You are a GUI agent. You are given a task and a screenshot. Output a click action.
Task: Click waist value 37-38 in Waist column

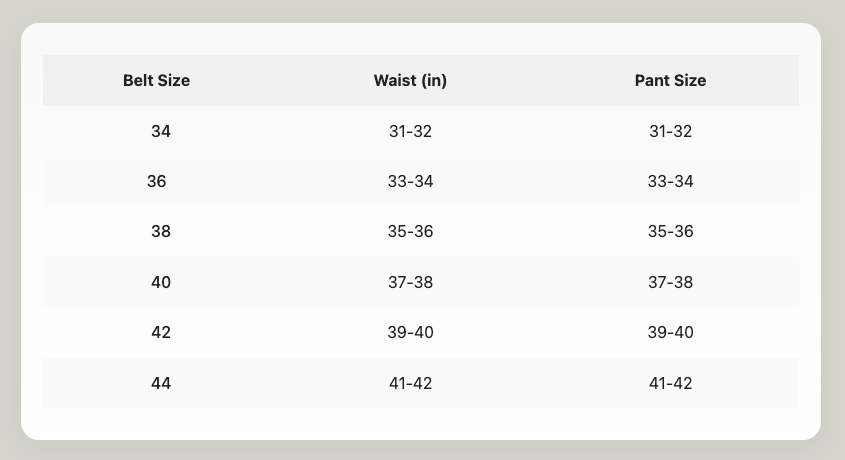(x=410, y=282)
